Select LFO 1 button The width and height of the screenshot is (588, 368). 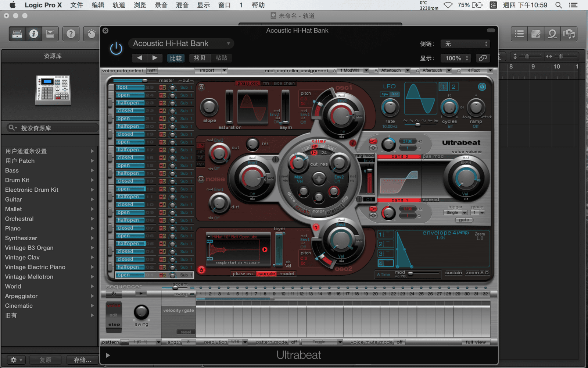pos(443,87)
